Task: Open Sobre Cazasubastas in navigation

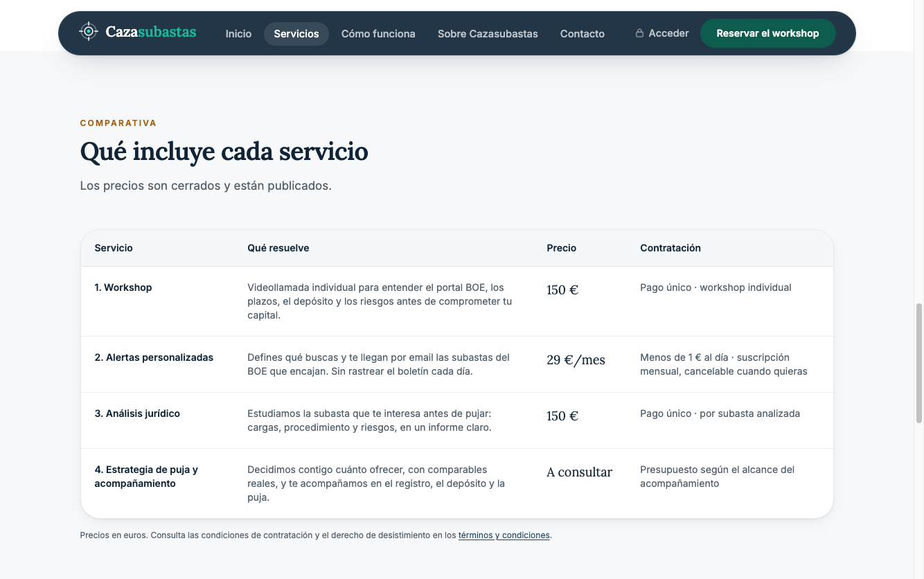Action: point(488,33)
